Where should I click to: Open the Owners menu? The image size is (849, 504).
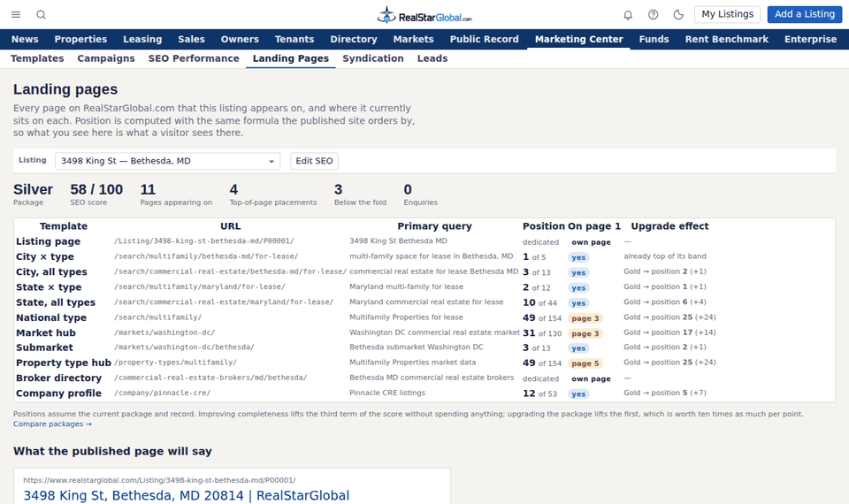tap(240, 39)
